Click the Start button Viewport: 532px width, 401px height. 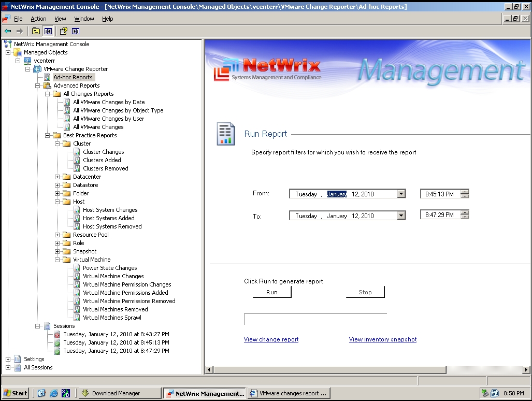(16, 393)
